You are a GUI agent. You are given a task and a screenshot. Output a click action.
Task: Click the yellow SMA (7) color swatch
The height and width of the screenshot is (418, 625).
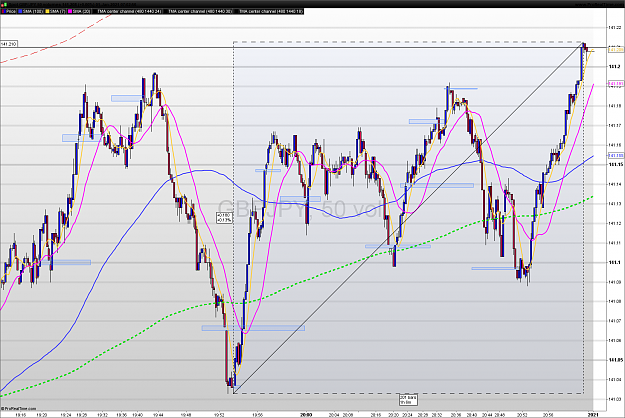tap(47, 11)
